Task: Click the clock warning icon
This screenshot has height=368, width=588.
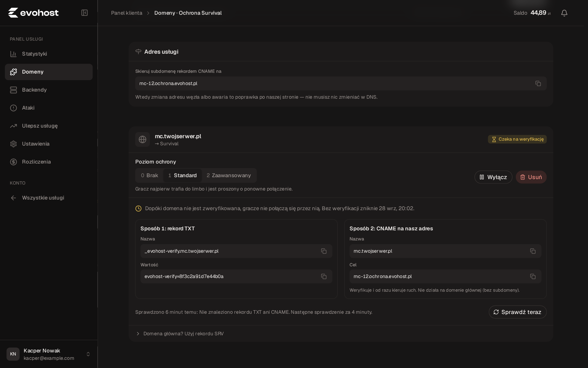Action: pos(138,209)
